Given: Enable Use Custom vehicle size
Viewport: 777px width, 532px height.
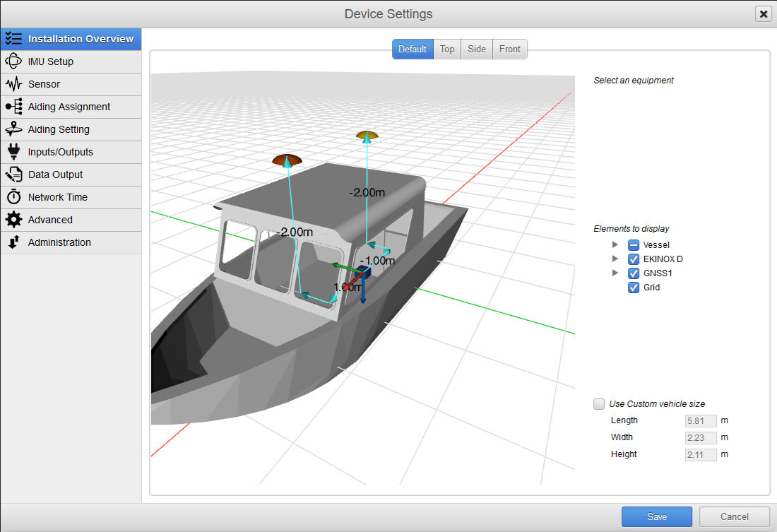Looking at the screenshot, I should [599, 404].
